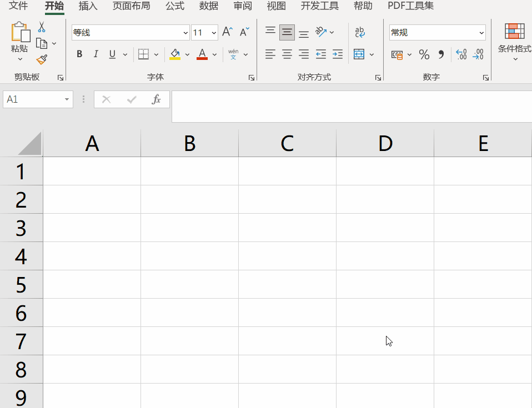Expand the Name Box dropdown arrow
Viewport: 532px width, 408px height.
(67, 99)
